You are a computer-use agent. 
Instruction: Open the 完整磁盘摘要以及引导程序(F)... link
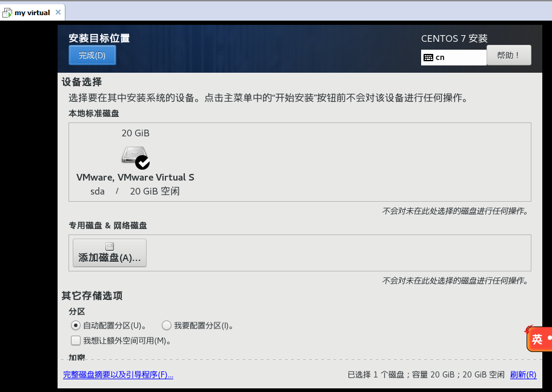click(118, 375)
